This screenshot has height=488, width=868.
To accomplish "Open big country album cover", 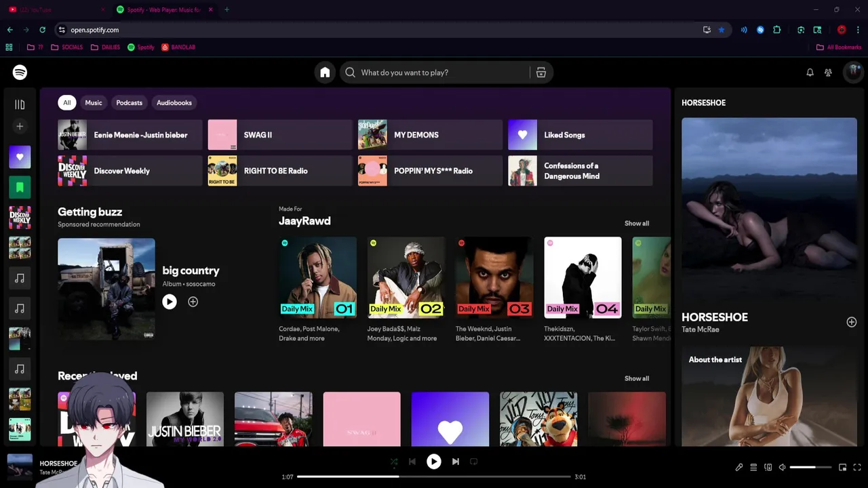I will 106,287.
